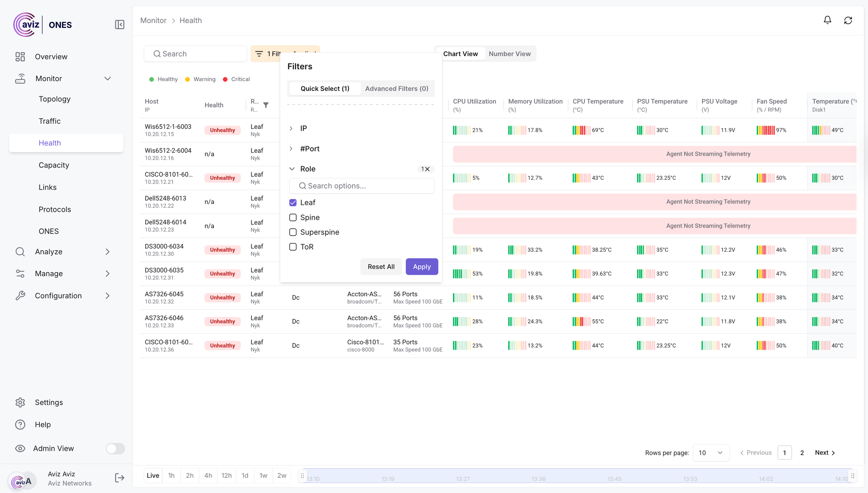
Task: Uncheck the Leaf role checkbox
Action: 293,203
